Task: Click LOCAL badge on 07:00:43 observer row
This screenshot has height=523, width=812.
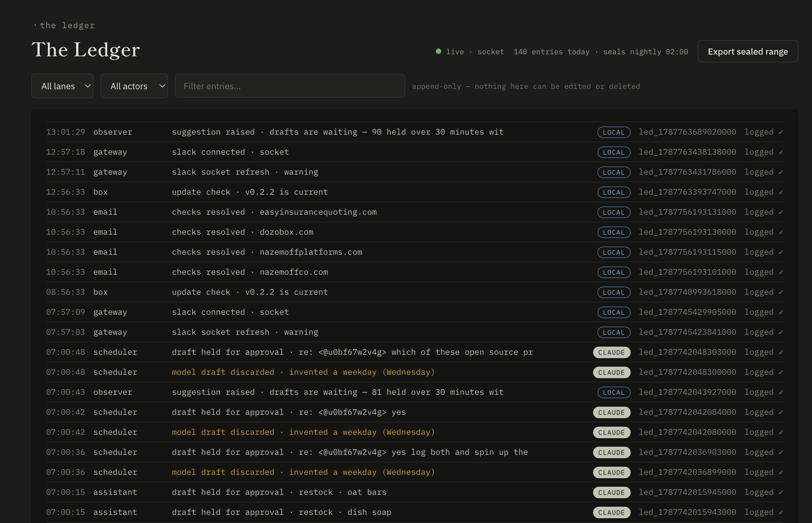Action: tap(613, 393)
